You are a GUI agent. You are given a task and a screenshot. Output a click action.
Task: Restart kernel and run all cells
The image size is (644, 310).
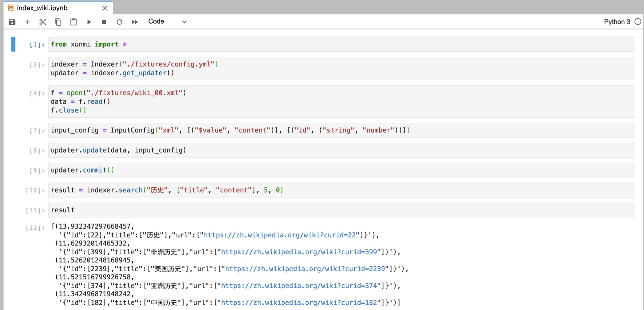point(135,22)
